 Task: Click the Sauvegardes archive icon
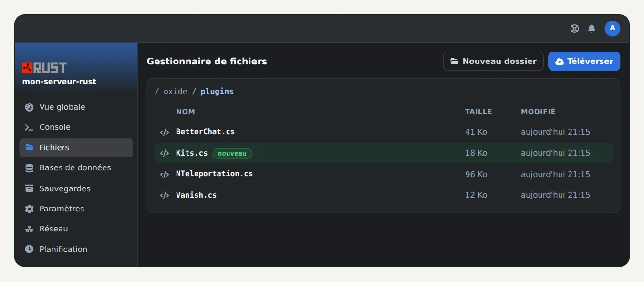pos(29,188)
